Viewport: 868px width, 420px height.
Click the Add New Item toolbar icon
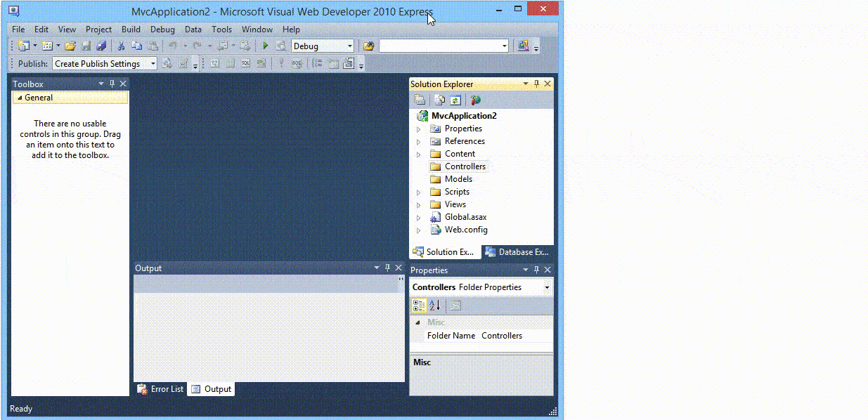46,46
